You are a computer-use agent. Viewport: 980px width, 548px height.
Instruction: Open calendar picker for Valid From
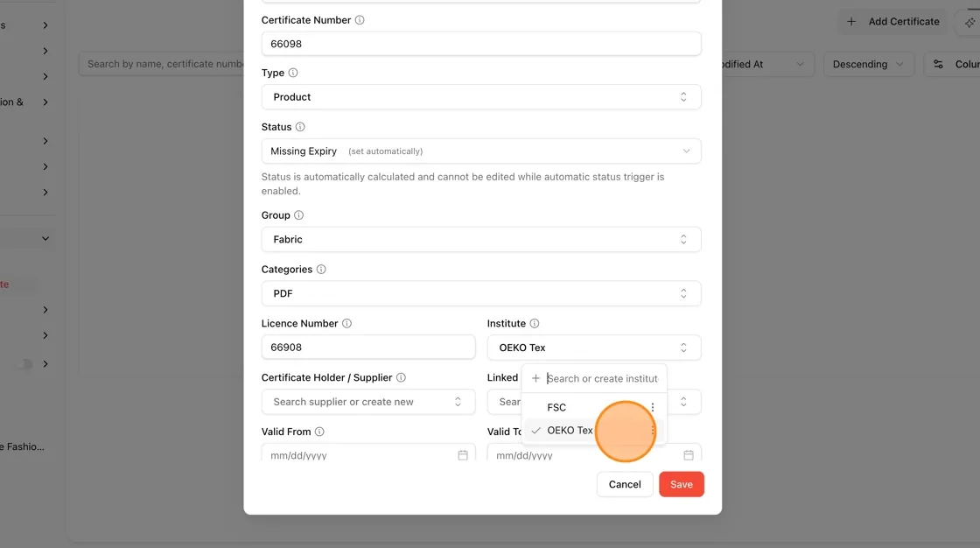463,455
